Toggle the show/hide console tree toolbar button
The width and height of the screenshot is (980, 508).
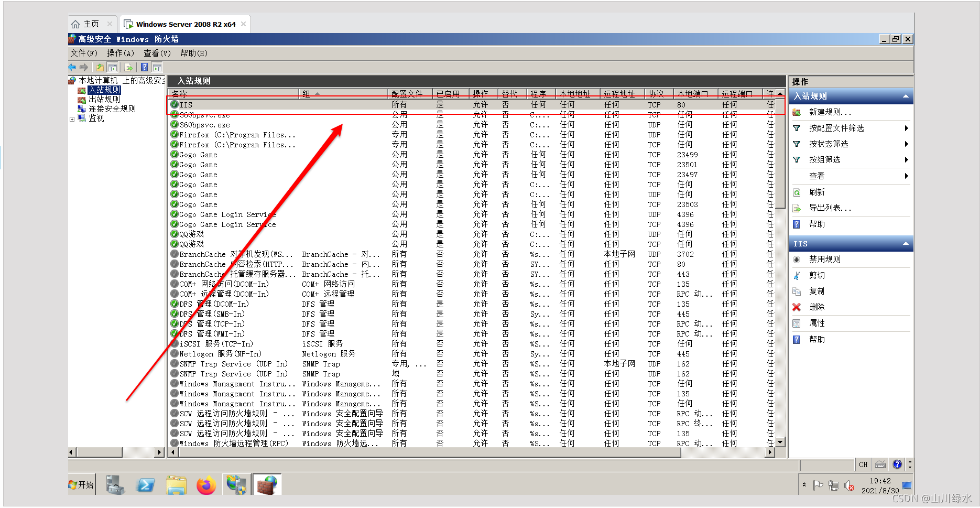pyautogui.click(x=113, y=67)
